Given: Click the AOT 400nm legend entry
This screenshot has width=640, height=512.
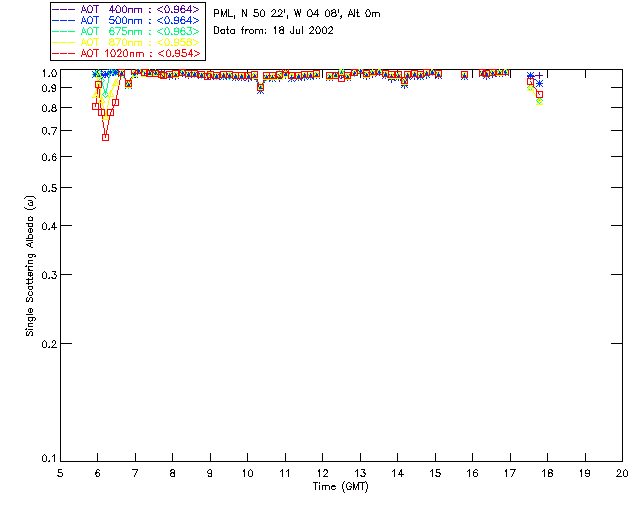Looking at the screenshot, I should pos(127,9).
